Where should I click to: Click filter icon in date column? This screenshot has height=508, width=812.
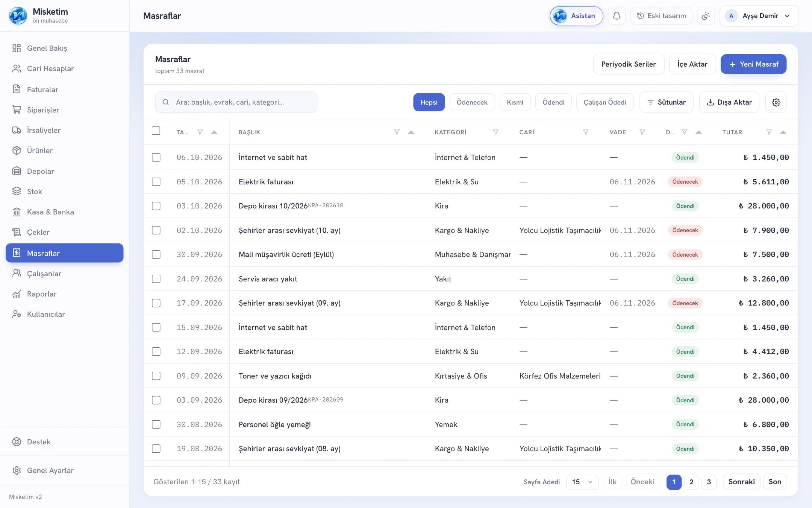pyautogui.click(x=200, y=132)
